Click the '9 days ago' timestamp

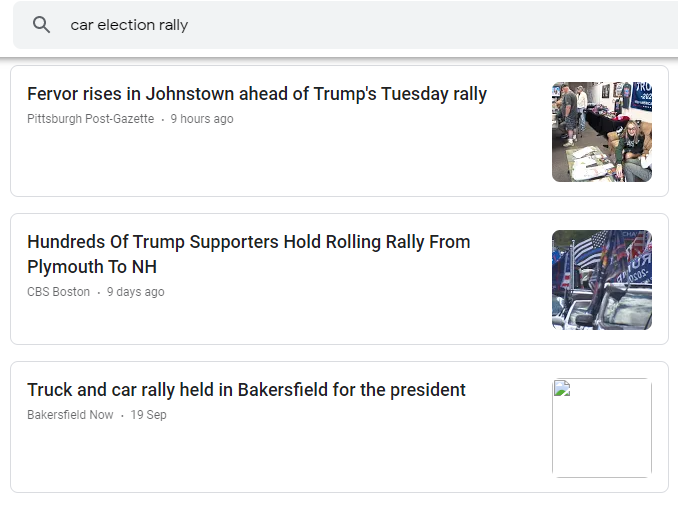pos(136,292)
